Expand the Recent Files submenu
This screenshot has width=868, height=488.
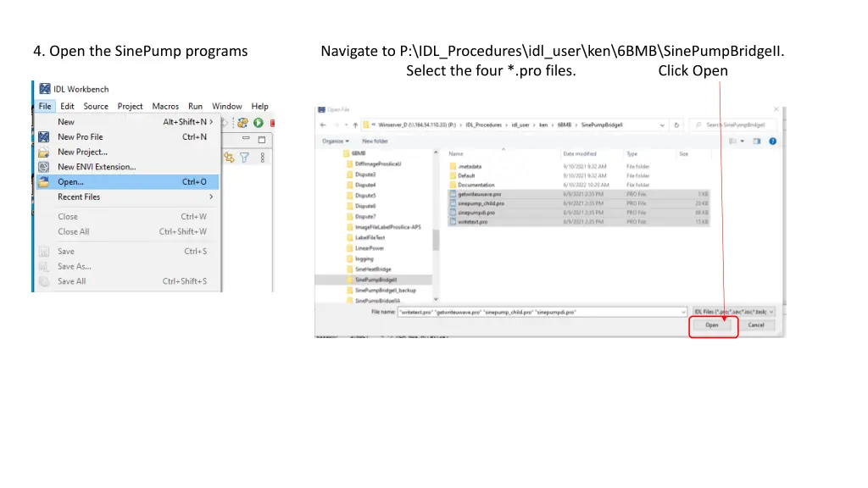pyautogui.click(x=127, y=197)
